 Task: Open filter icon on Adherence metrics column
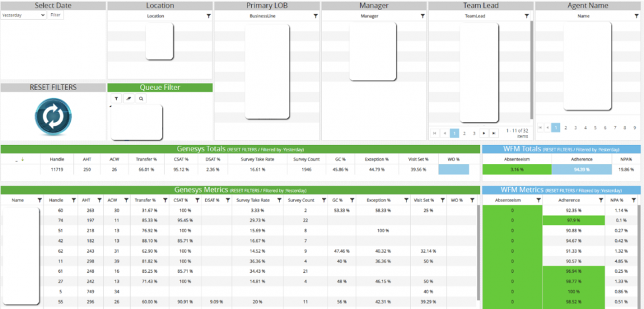(x=601, y=200)
